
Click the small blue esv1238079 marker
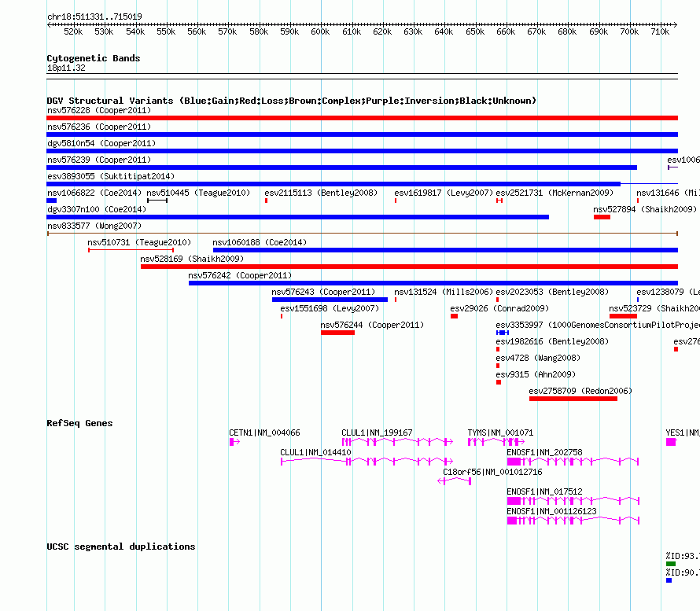[x=638, y=300]
